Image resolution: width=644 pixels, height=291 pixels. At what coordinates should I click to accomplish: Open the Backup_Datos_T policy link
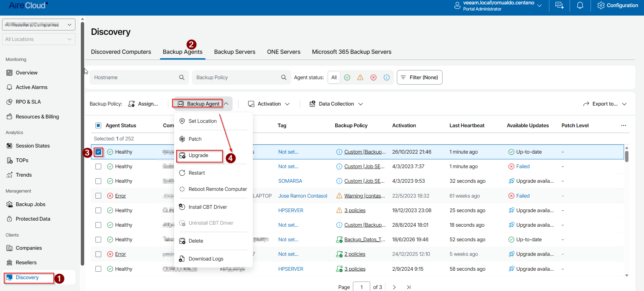coord(365,240)
